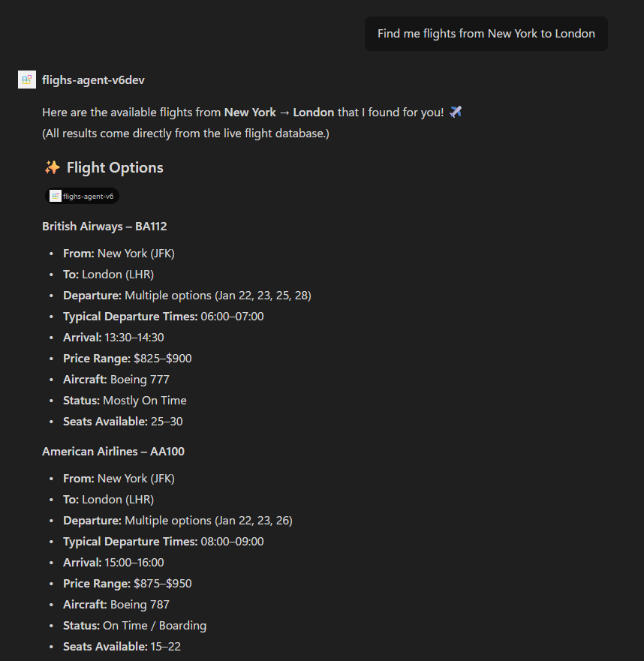Click the fligths-agent-v6 pill badge
The image size is (644, 661).
(83, 196)
